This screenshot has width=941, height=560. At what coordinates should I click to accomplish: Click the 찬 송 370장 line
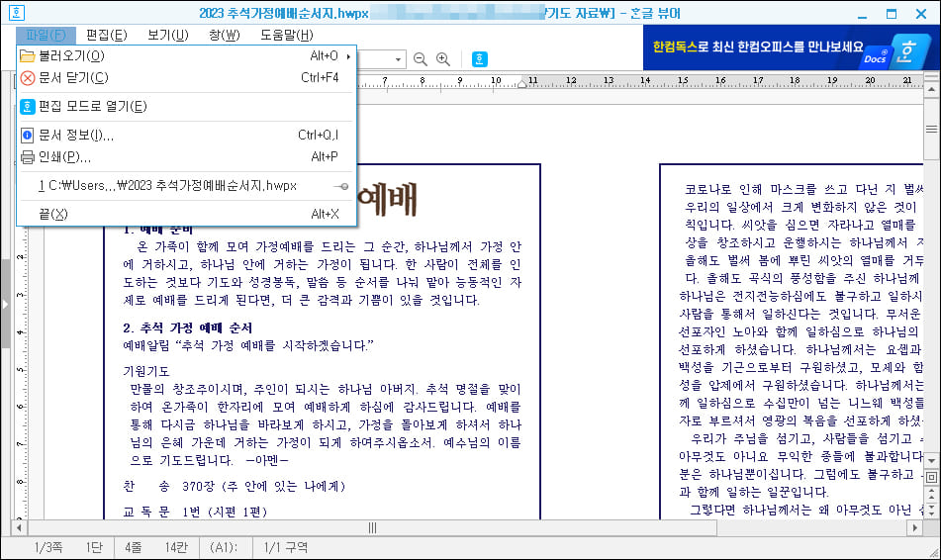(235, 486)
